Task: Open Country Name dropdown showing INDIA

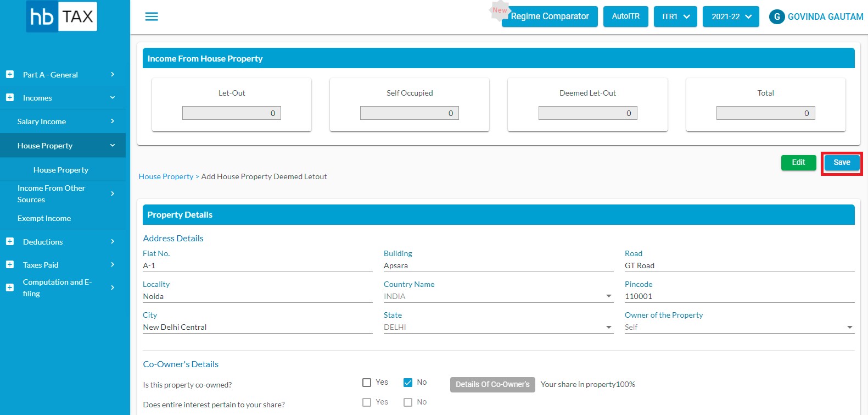Action: (x=499, y=296)
